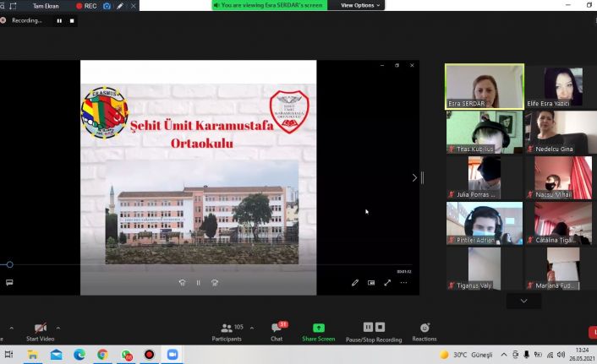
Task: Launch Microsoft Edge from taskbar
Action: click(79, 355)
